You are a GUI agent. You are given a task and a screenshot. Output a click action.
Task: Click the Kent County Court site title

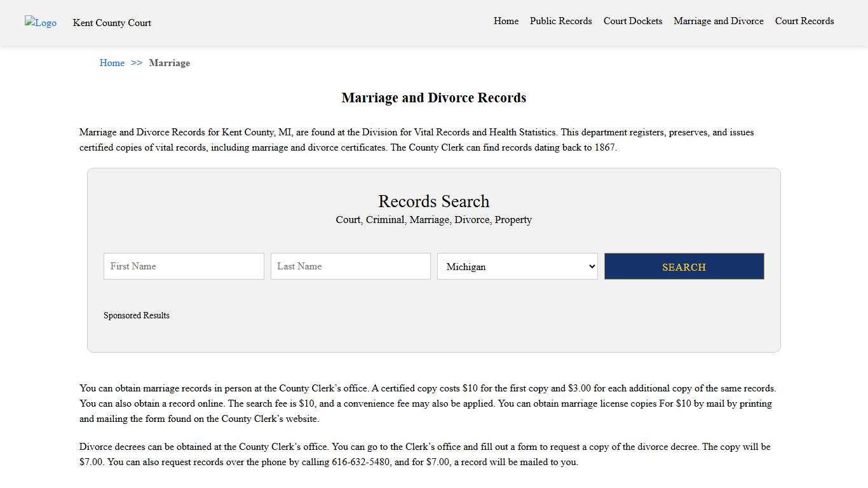(x=112, y=23)
